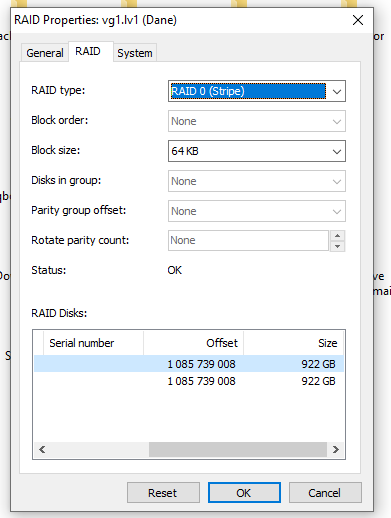
Task: Open the RAID type dropdown
Action: 257,91
